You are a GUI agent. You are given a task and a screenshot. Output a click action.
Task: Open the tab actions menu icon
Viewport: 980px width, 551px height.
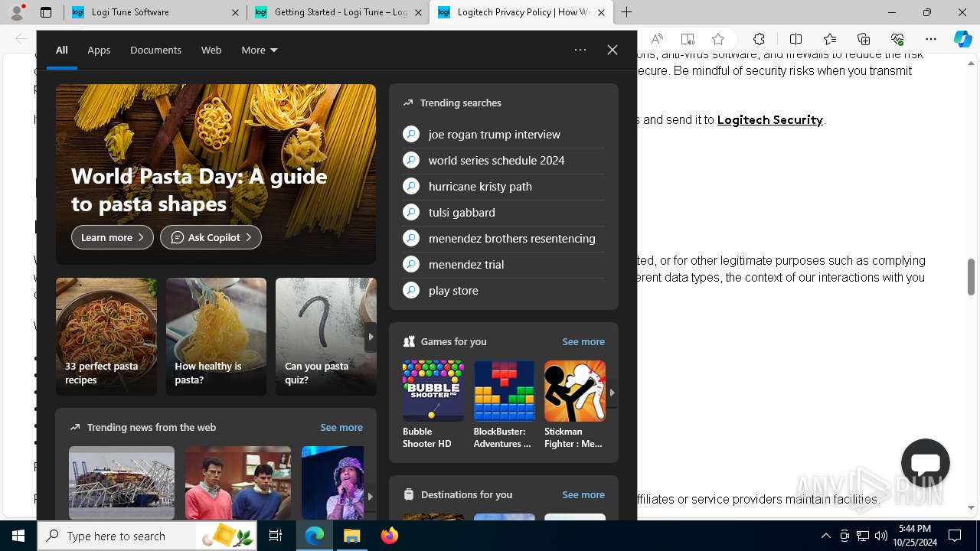tap(46, 12)
